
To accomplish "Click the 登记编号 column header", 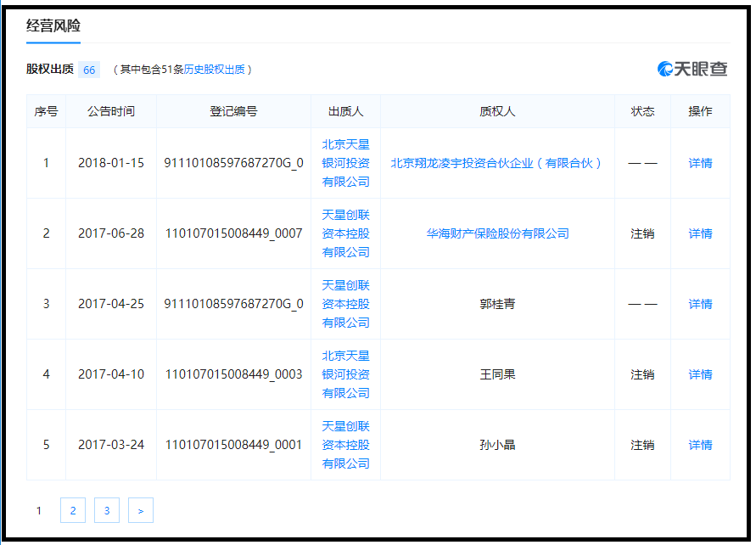I will coord(234,111).
